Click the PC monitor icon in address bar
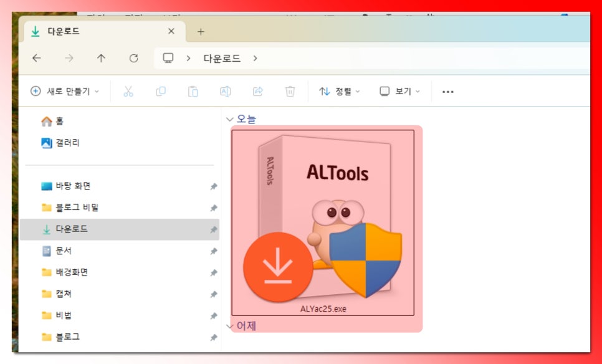 168,58
